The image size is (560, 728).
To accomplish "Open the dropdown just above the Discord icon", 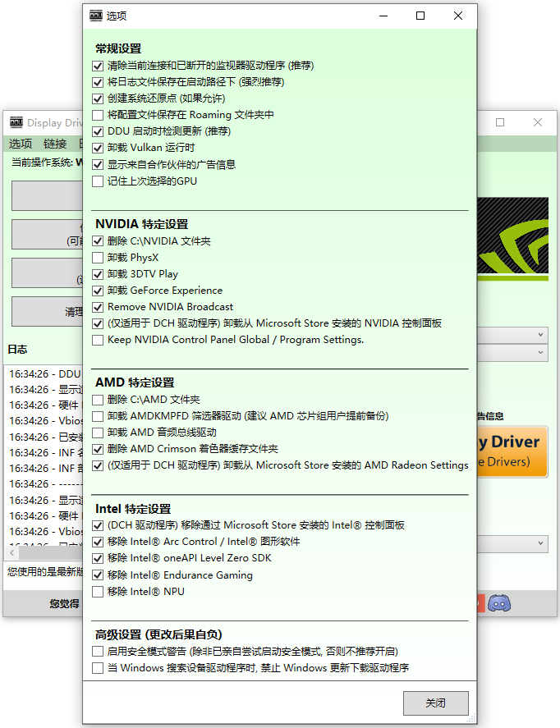I will (x=540, y=543).
